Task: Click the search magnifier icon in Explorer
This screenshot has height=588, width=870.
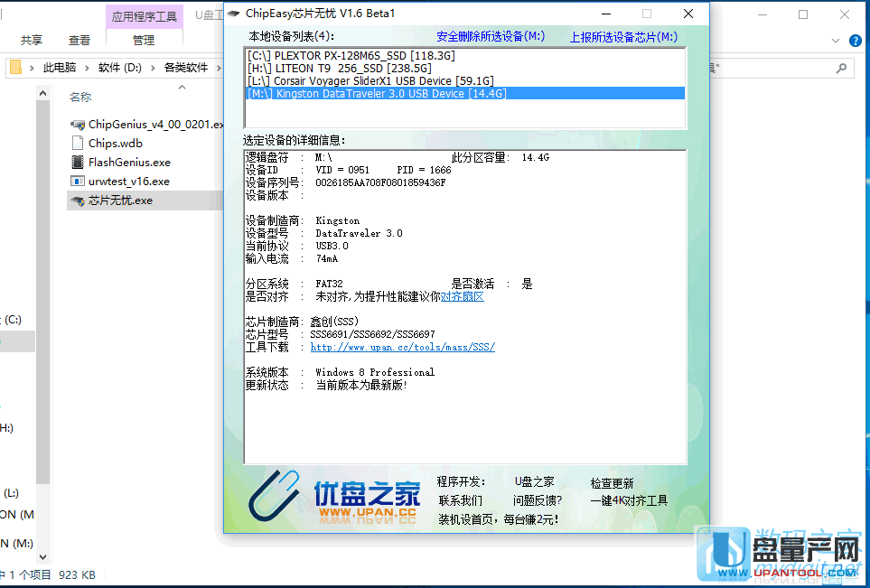Action: click(x=840, y=68)
